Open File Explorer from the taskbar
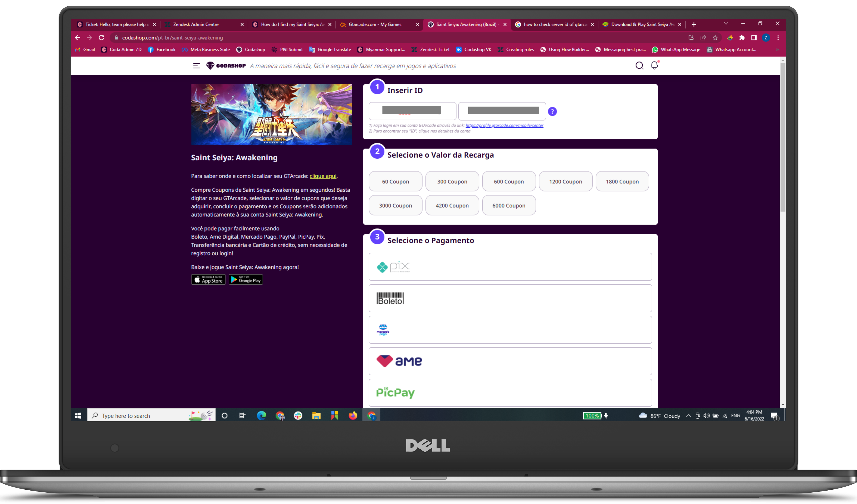Screen dimensions: 857x504 tap(316, 415)
